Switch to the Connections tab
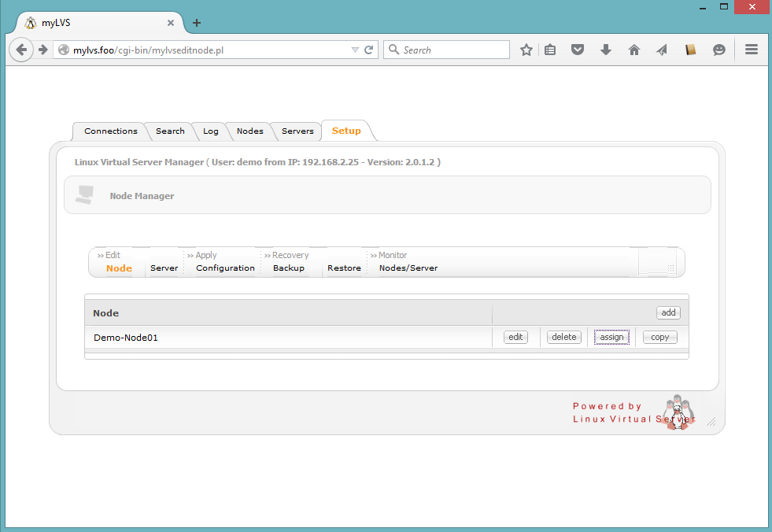This screenshot has height=532, width=772. (111, 131)
